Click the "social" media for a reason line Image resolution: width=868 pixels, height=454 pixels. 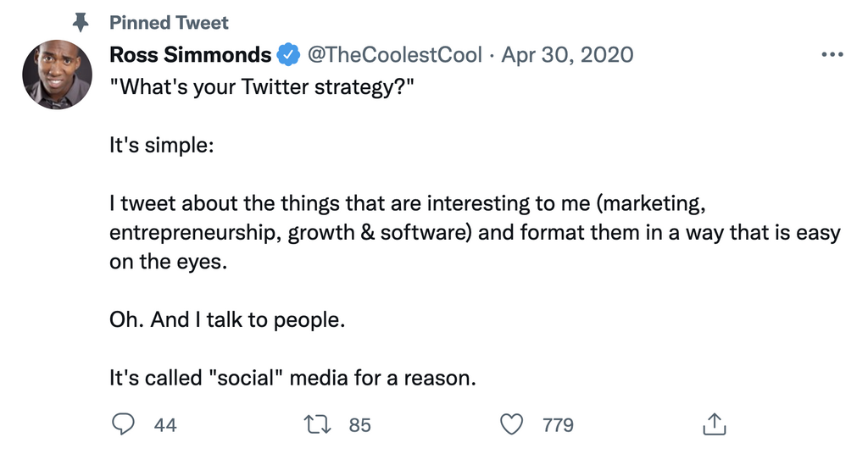[292, 378]
